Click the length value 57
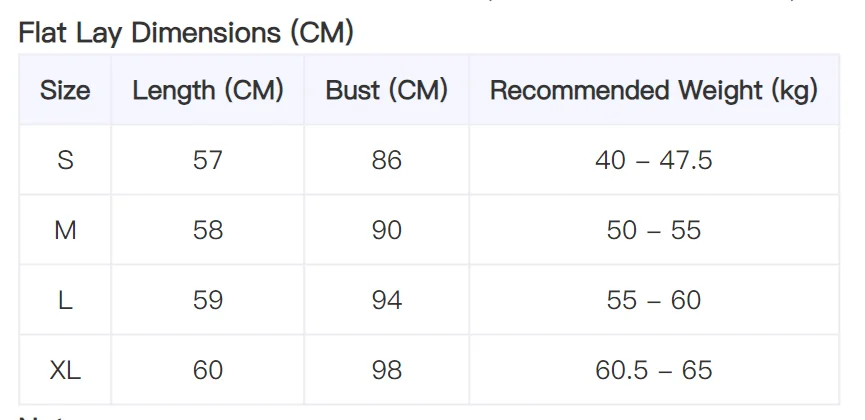The height and width of the screenshot is (420, 865). coord(207,160)
